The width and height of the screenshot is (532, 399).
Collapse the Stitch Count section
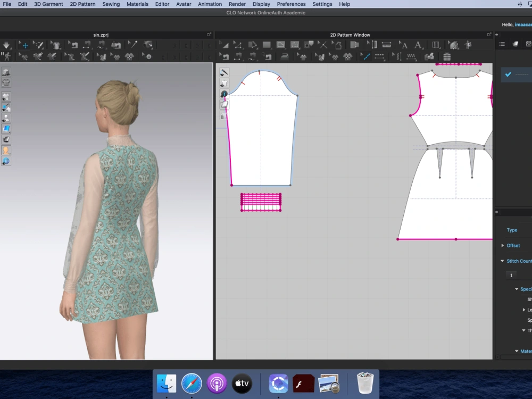(x=503, y=261)
